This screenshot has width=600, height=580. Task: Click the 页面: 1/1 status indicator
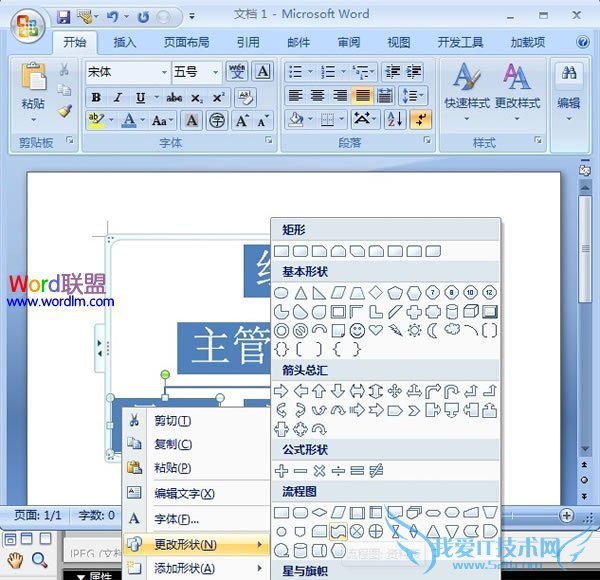[38, 515]
